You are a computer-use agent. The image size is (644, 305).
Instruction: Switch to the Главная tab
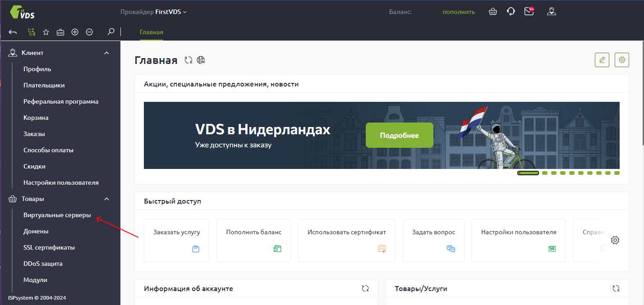point(152,32)
